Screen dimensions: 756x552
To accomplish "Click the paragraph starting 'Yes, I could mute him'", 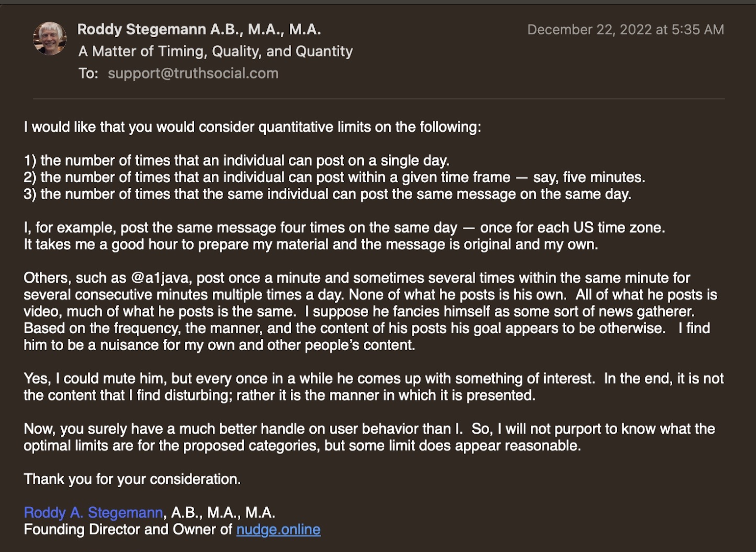I will click(373, 387).
